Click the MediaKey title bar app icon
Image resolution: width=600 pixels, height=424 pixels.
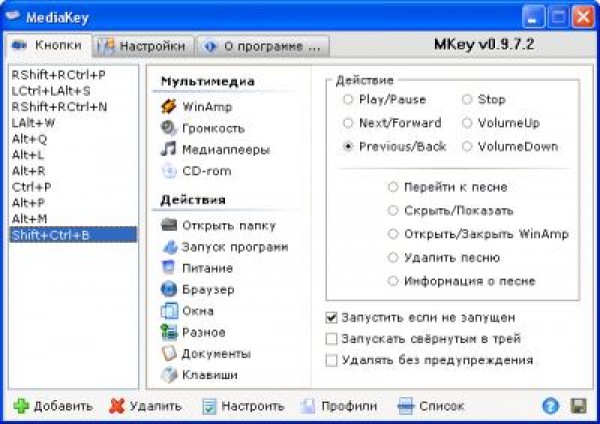13,16
